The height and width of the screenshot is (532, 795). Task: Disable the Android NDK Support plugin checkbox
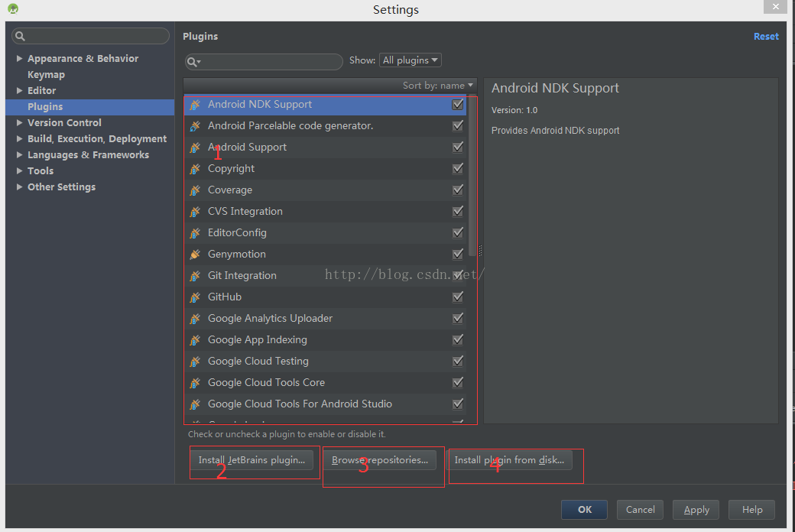458,105
